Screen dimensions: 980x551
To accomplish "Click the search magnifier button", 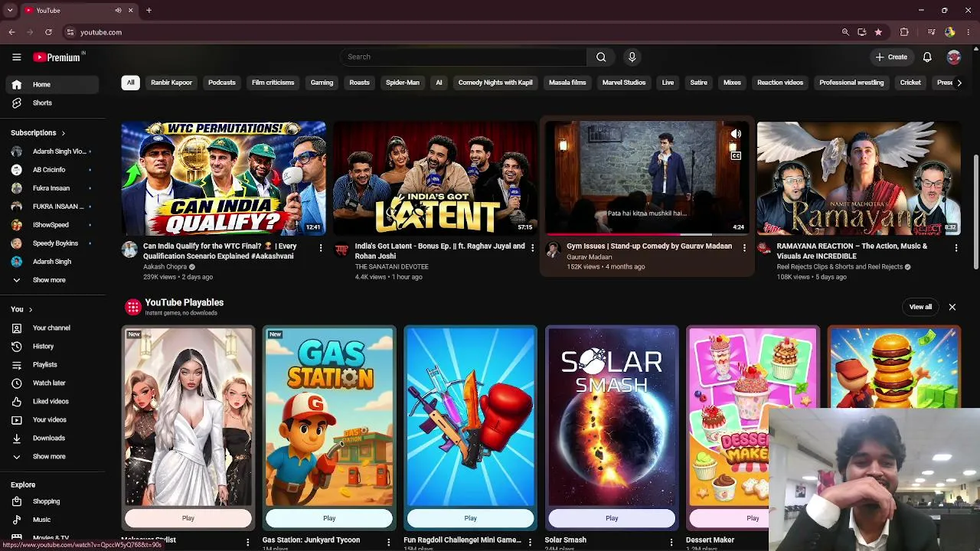I will click(601, 57).
